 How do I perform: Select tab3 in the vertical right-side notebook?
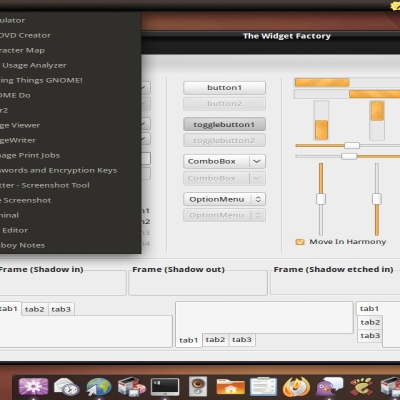(370, 336)
